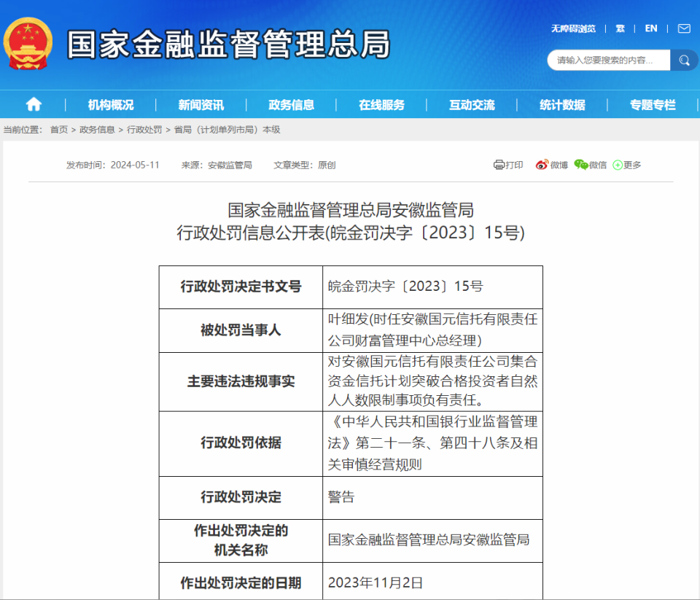700x600 pixels.
Task: Open 省局（计划单列市局）本级 breadcrumb
Action: [x=227, y=130]
